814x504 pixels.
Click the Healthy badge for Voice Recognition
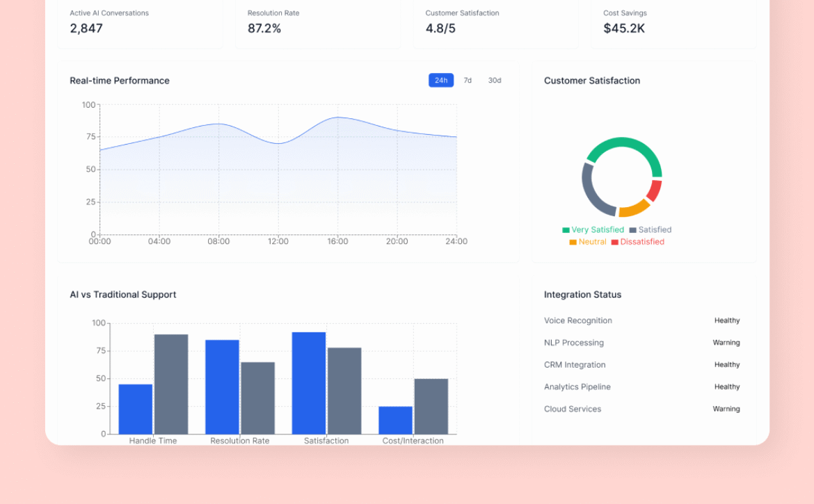coord(726,320)
